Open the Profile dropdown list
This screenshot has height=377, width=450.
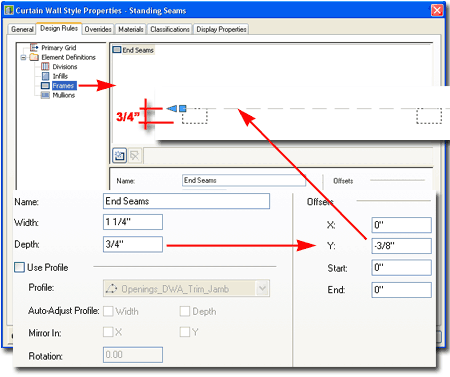click(263, 288)
